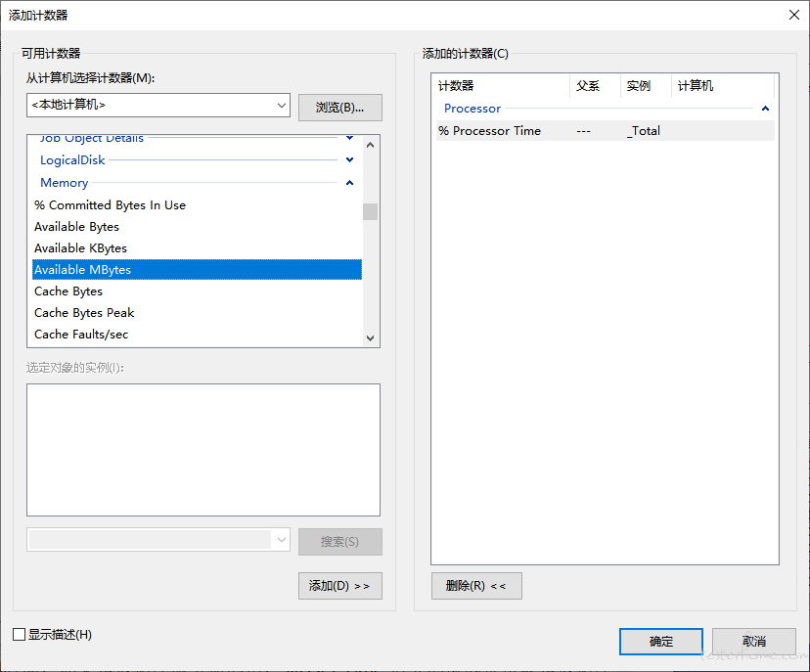The width and height of the screenshot is (810, 672).
Task: Click the 浏览(B)... button
Action: [x=339, y=108]
